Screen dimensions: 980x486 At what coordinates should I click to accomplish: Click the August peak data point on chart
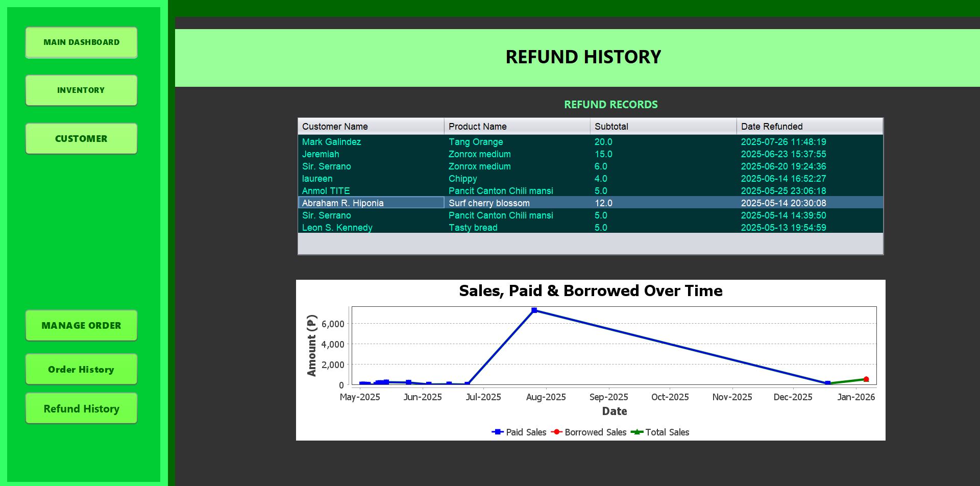point(534,310)
